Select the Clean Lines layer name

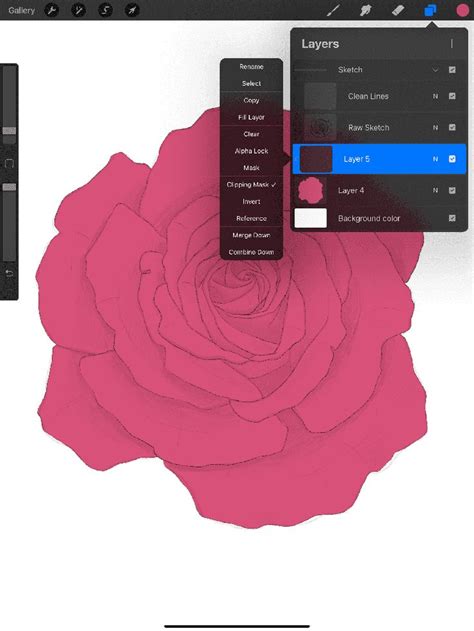368,96
